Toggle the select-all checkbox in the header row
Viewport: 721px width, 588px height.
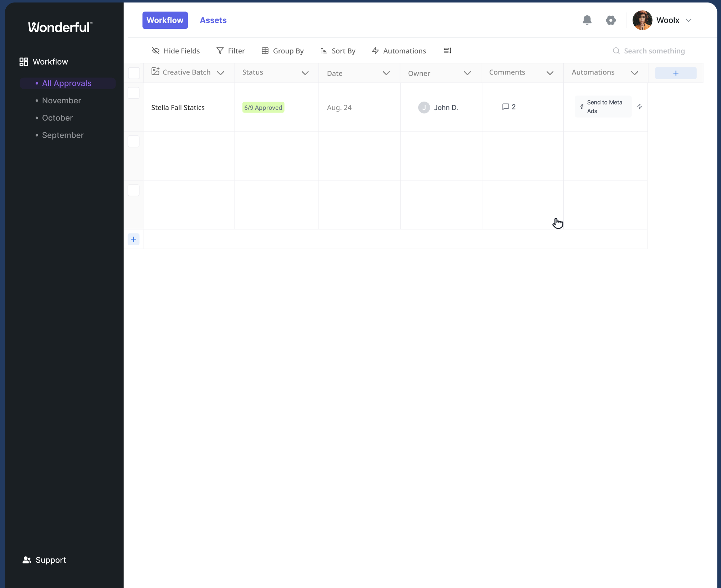point(134,73)
